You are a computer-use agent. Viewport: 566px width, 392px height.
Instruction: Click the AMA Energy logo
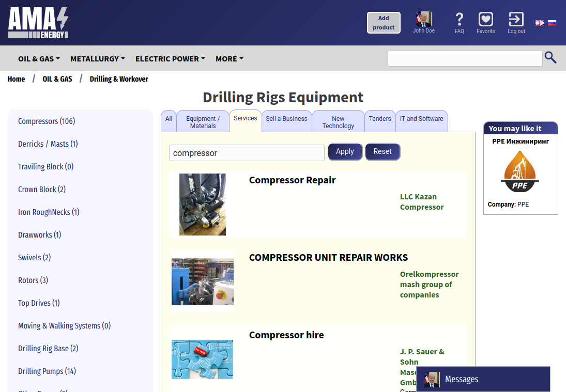[38, 23]
